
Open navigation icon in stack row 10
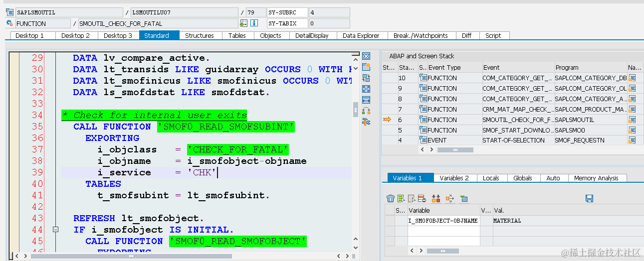pyautogui.click(x=632, y=78)
